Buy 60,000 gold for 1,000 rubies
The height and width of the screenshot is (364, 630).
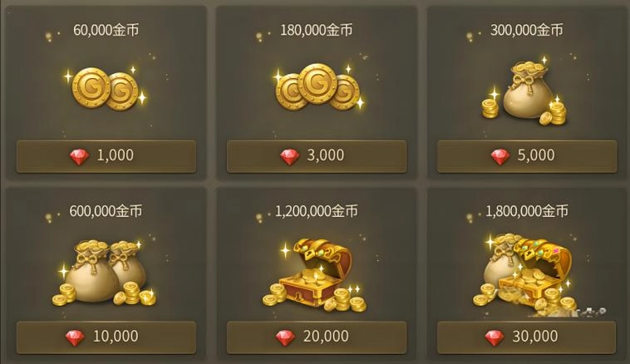(x=106, y=157)
